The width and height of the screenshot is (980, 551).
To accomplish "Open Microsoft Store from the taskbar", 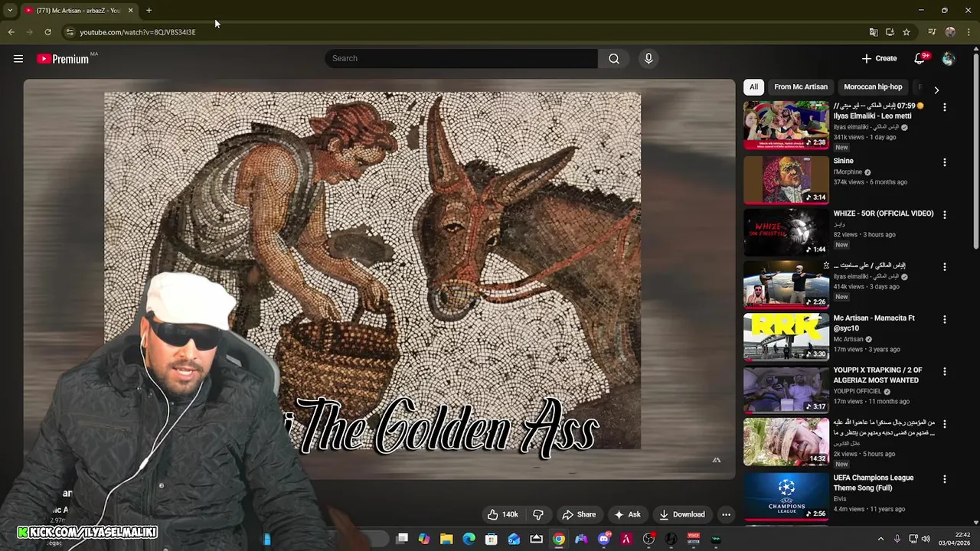I will (492, 539).
